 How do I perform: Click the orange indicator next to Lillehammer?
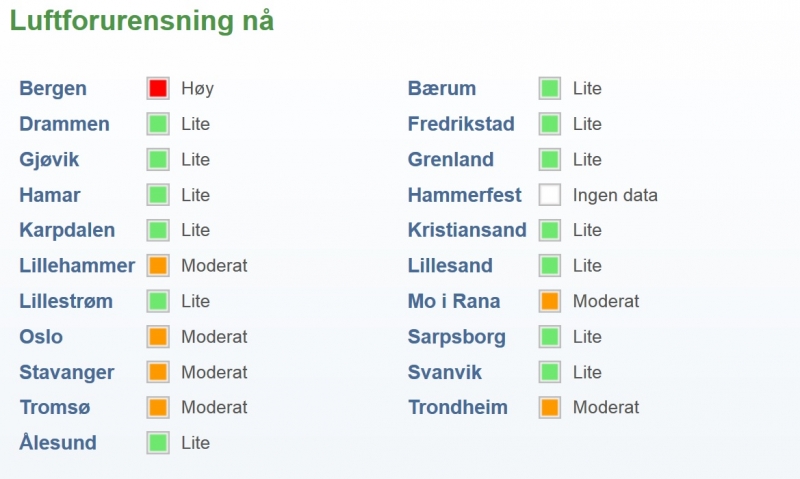(x=158, y=266)
